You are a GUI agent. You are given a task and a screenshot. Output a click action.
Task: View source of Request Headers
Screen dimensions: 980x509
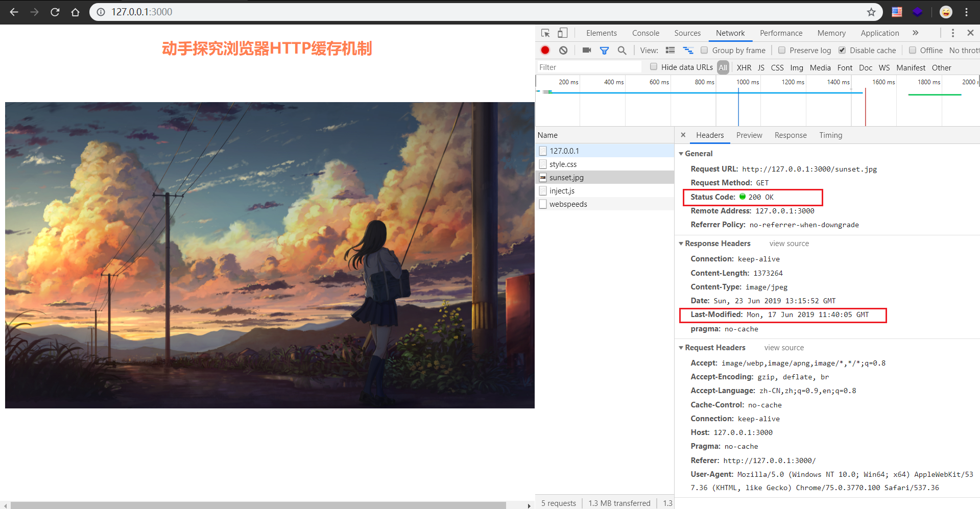pos(784,348)
